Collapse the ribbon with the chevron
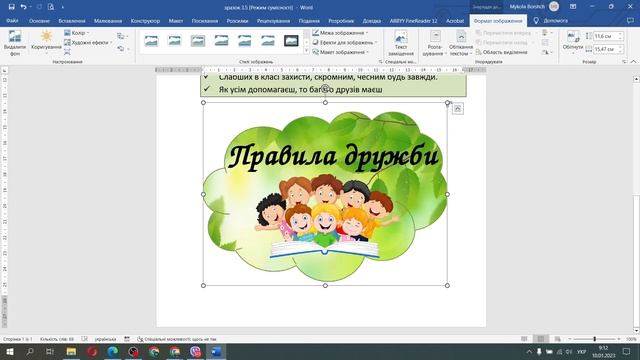This screenshot has width=640, height=360. point(633,62)
